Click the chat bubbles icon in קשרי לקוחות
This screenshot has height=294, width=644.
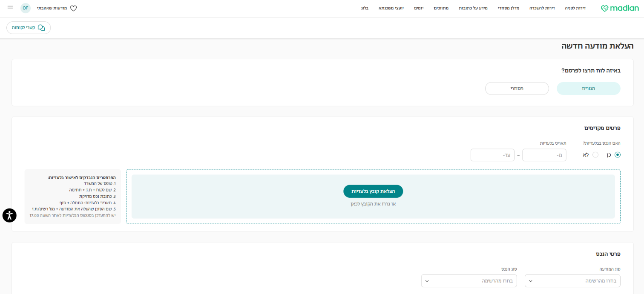pyautogui.click(x=41, y=28)
